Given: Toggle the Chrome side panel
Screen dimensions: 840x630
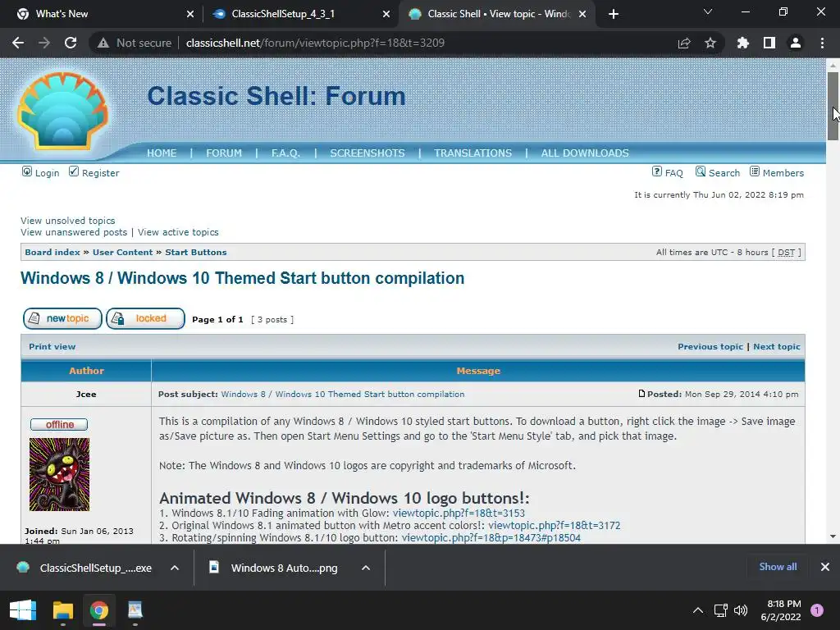Looking at the screenshot, I should [769, 43].
